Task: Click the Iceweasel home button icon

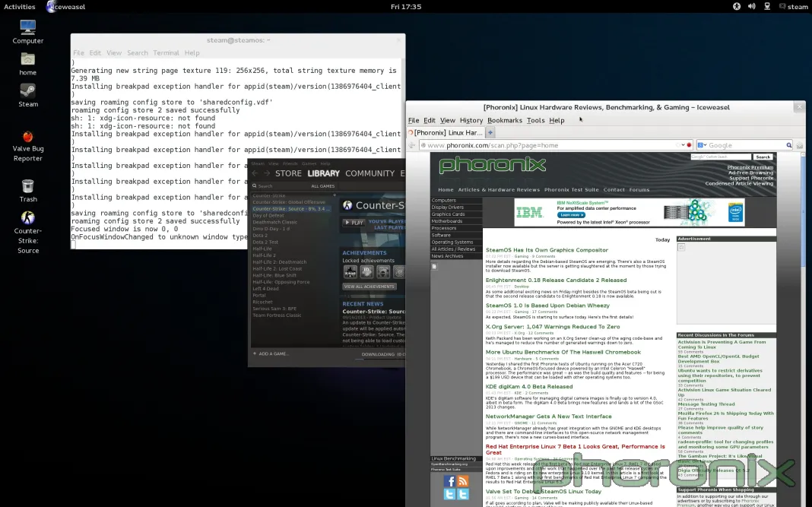Action: pos(799,145)
